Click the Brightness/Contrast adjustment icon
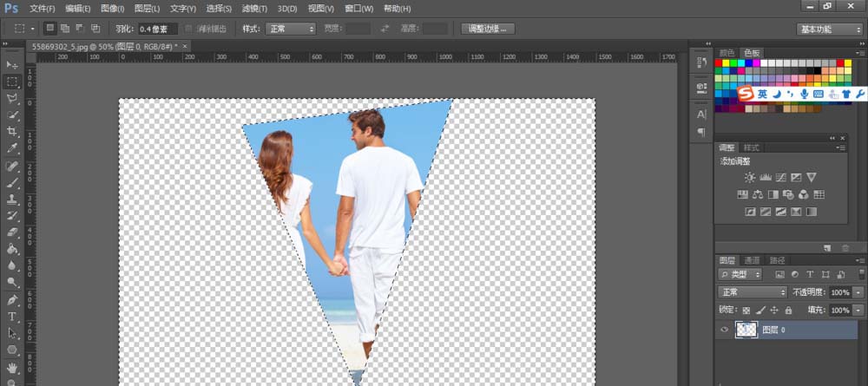The image size is (868, 386). click(x=749, y=177)
